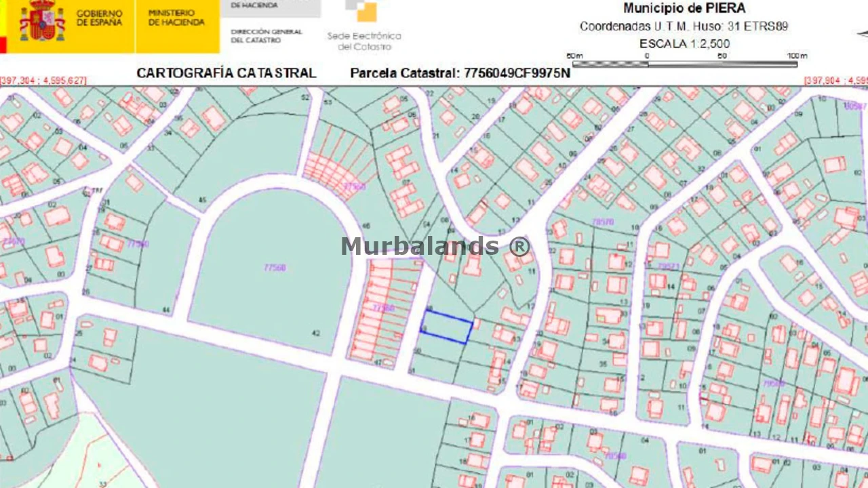Click the Municipio de PIERA heading

coord(684,9)
